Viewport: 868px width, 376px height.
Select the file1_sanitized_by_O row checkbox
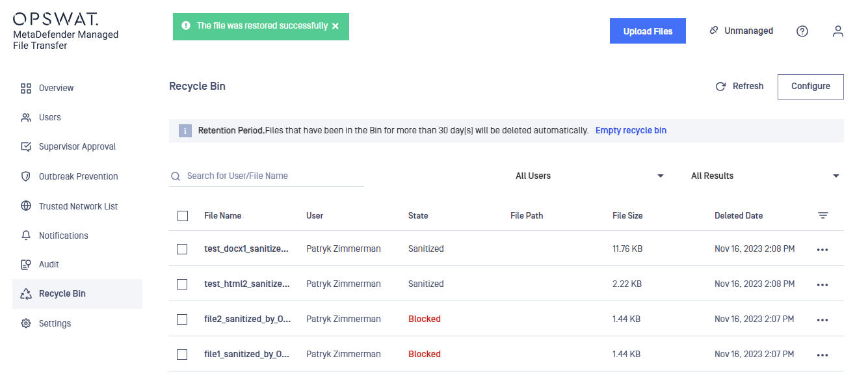182,355
